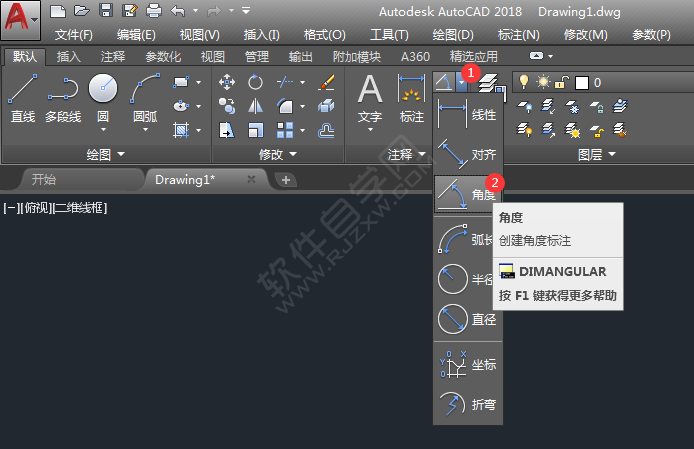This screenshot has height=449, width=694.
Task: Toggle the layer lock icon
Action: click(x=562, y=82)
